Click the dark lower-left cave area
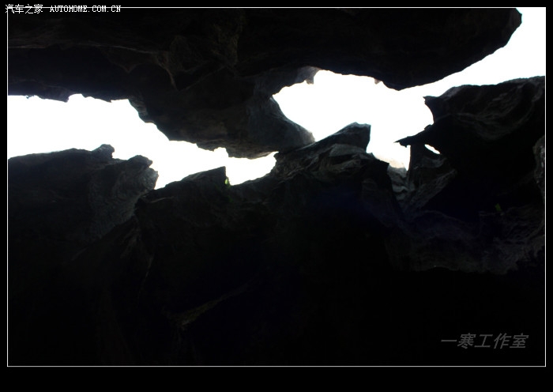Viewport: 553px width, 392px height. (63, 308)
